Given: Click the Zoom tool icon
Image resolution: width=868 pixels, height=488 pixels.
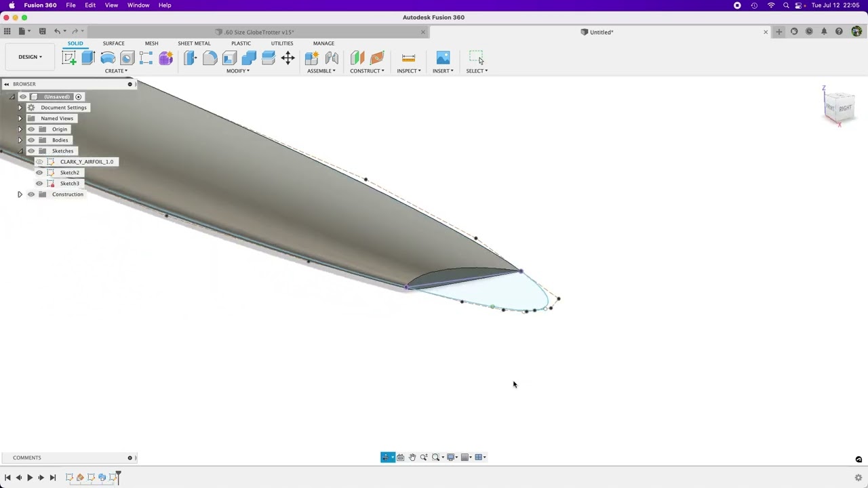Looking at the screenshot, I should pos(424,457).
